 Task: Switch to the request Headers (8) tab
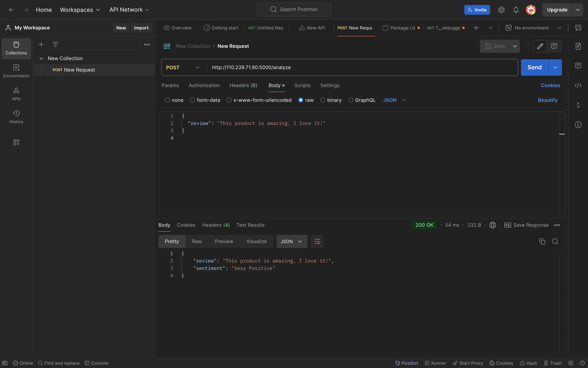243,85
